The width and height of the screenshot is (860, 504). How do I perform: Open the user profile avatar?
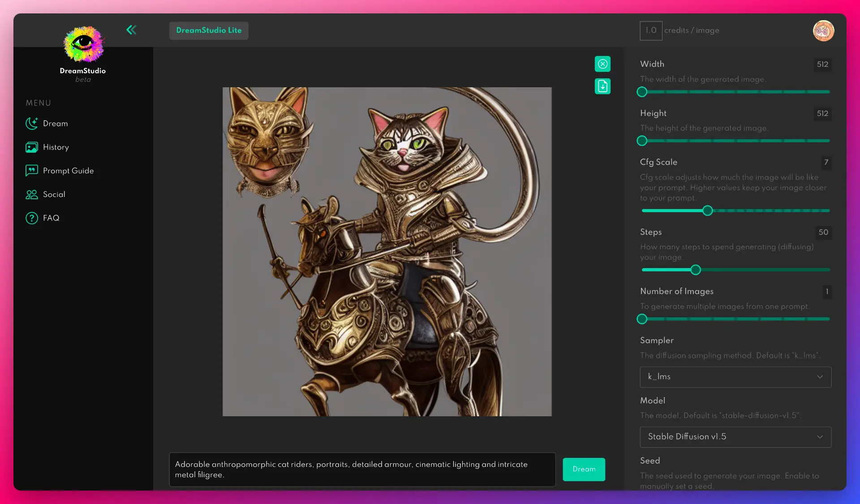click(x=823, y=31)
